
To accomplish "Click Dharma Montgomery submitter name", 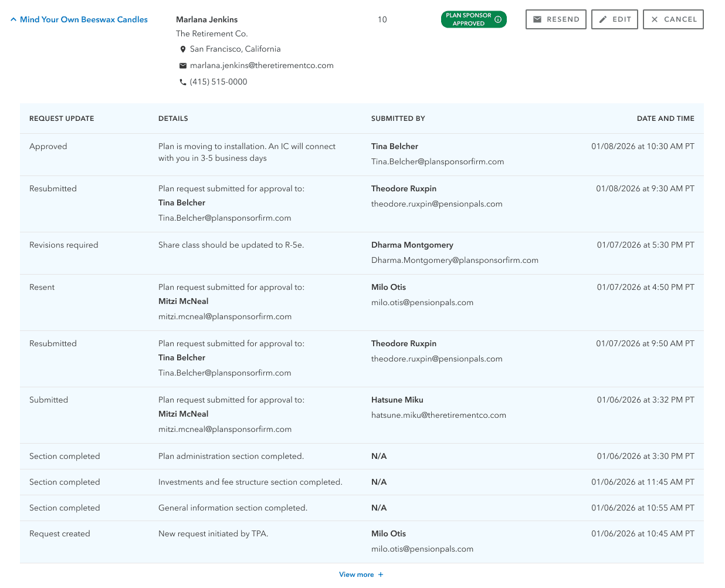I will pyautogui.click(x=412, y=245).
